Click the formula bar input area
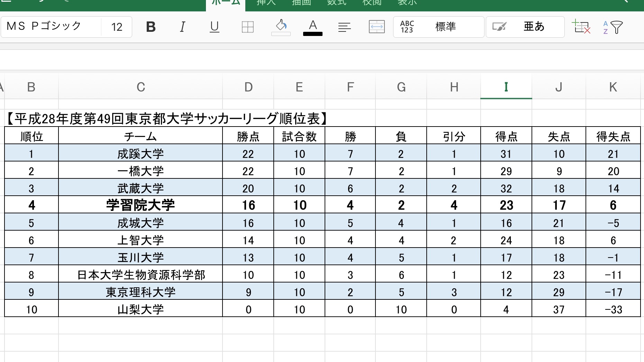The height and width of the screenshot is (362, 644). click(x=322, y=60)
